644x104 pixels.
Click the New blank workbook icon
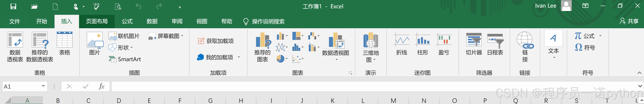(55, 6)
